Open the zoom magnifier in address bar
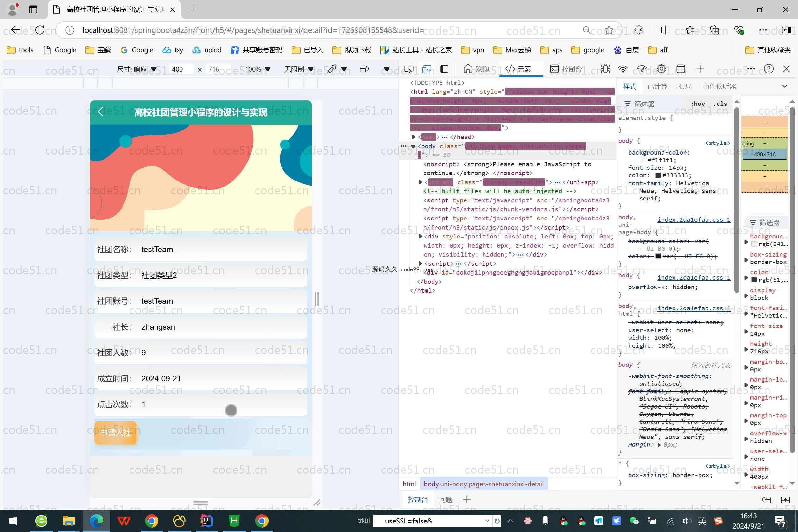Viewport: 798px width, 532px height. [586, 30]
